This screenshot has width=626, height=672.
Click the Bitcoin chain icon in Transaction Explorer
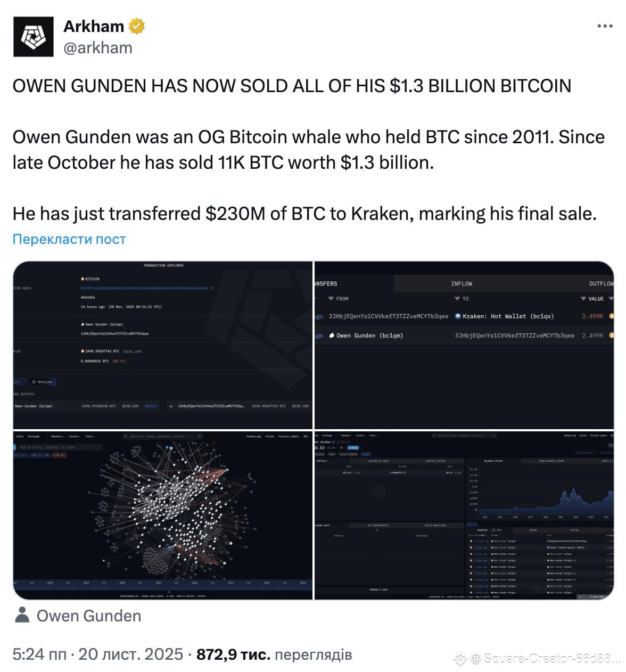click(83, 279)
